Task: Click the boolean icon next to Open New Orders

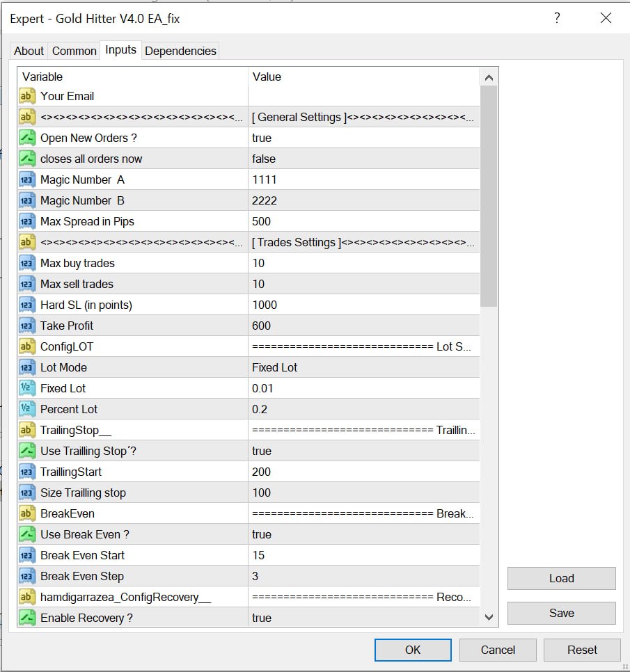Action: (x=27, y=138)
